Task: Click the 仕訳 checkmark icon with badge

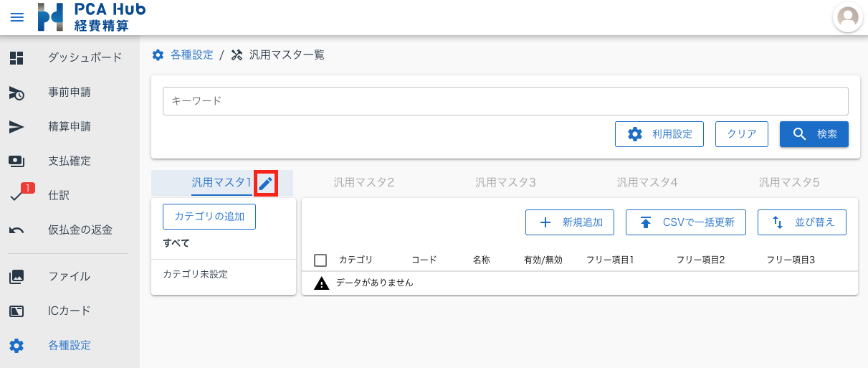Action: tap(18, 194)
